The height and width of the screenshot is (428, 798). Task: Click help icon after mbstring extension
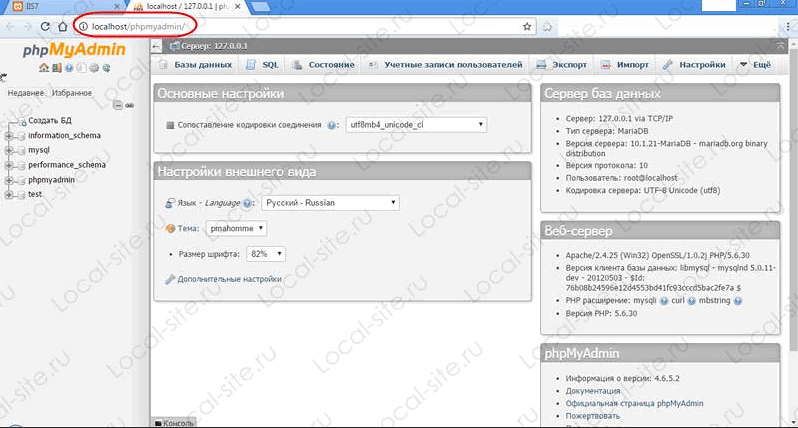(738, 301)
